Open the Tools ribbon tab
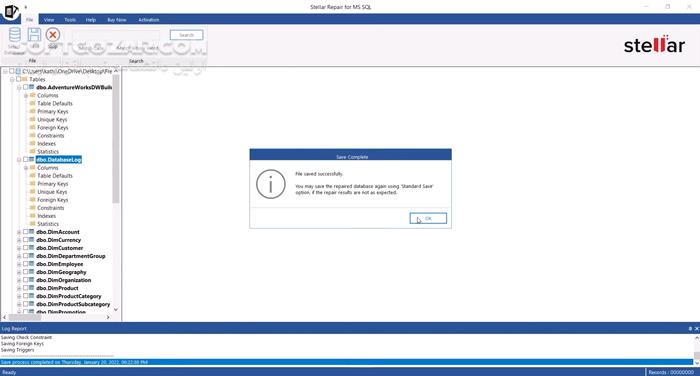Image resolution: width=700 pixels, height=376 pixels. click(x=70, y=20)
